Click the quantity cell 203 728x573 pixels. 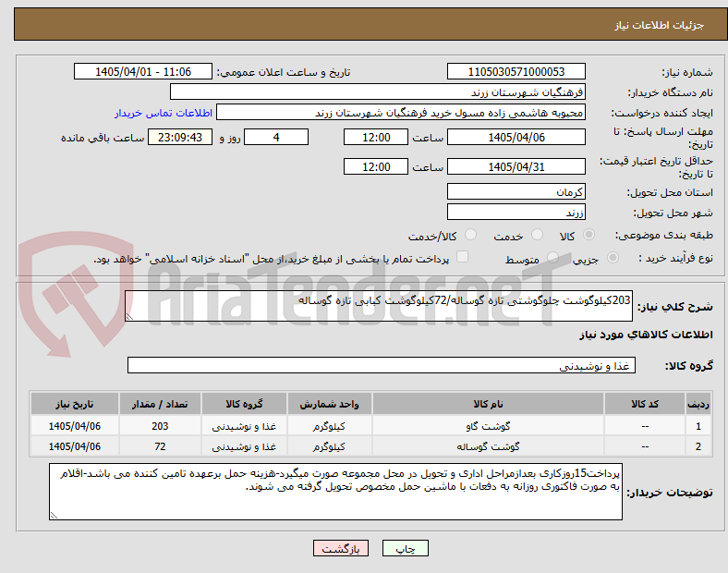point(160,426)
